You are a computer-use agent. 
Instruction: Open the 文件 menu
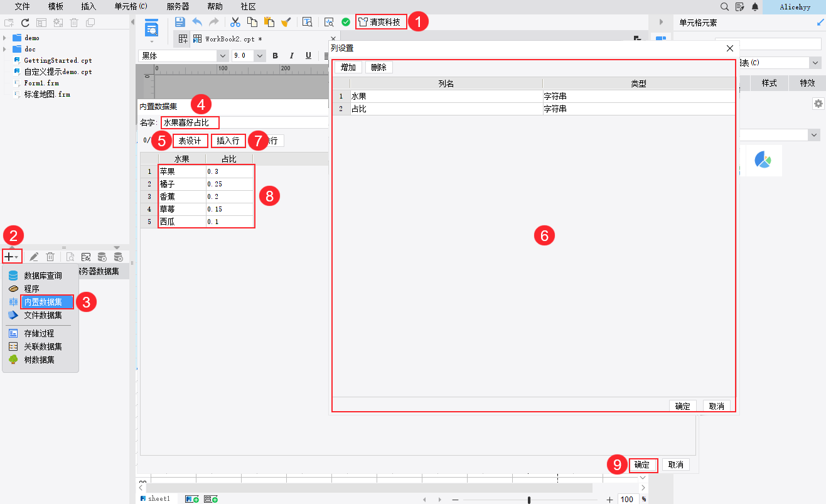(x=23, y=6)
